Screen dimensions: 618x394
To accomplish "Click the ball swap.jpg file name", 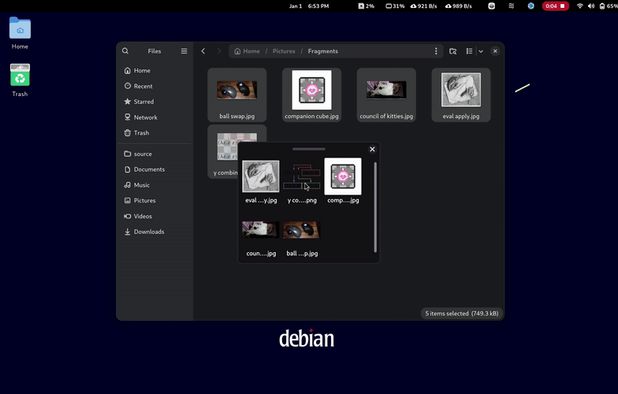I will (x=237, y=116).
